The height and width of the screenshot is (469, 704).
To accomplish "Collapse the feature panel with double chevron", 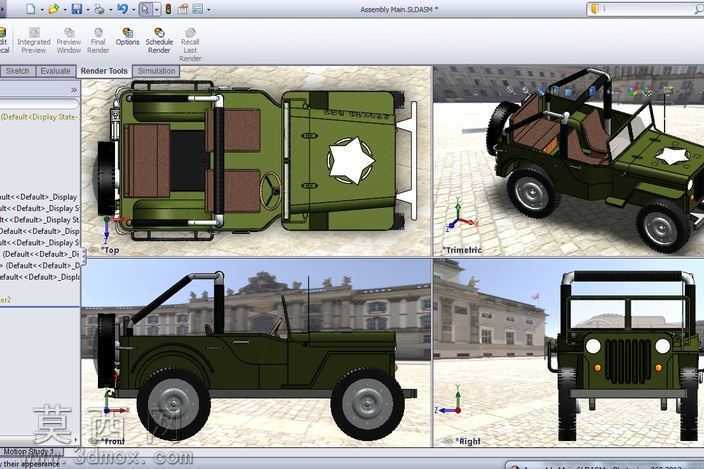I will click(74, 90).
